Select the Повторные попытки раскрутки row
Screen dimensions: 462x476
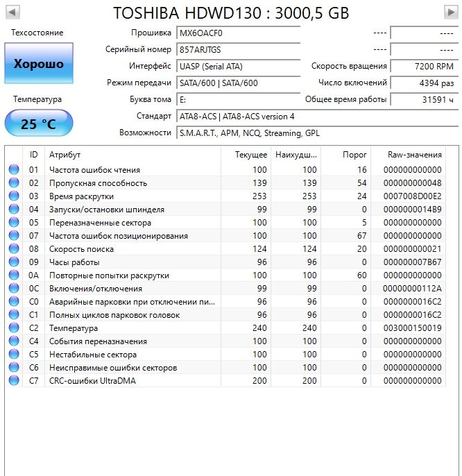(x=225, y=275)
